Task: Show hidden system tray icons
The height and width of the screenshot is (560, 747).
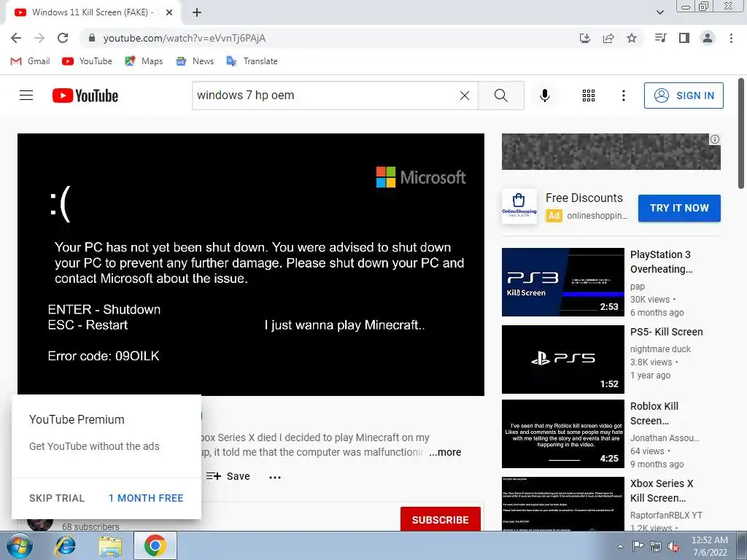Action: pos(620,546)
